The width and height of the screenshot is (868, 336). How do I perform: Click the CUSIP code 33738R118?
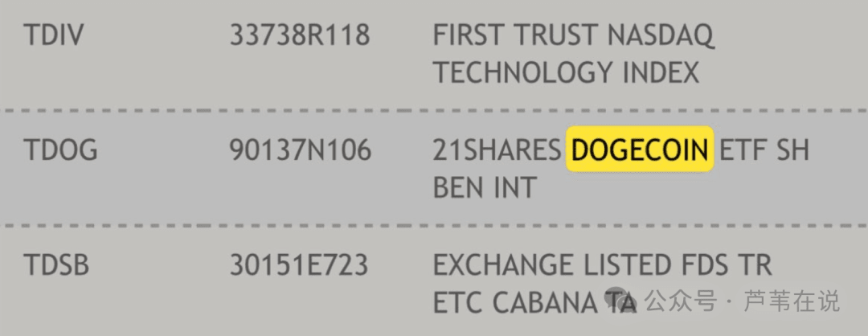tap(300, 36)
